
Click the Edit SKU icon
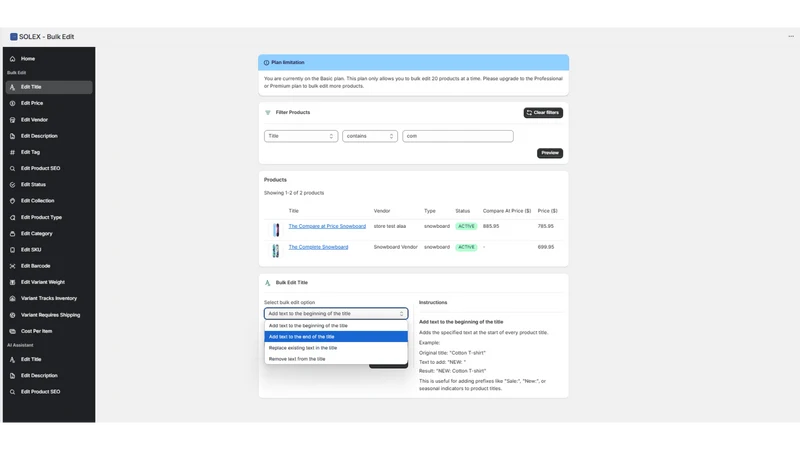click(12, 250)
